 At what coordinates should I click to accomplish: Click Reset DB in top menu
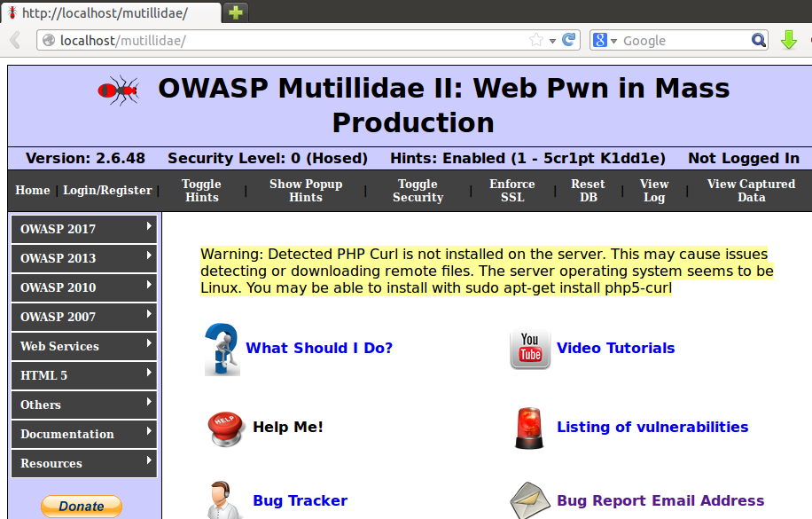tap(588, 190)
